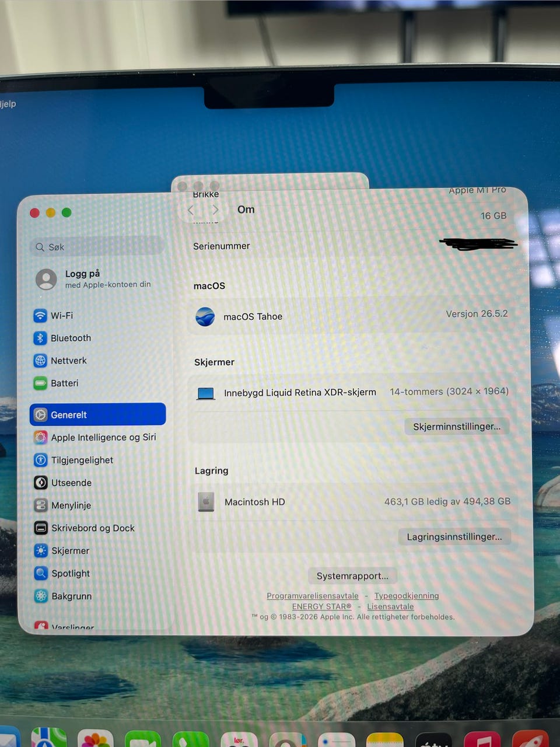This screenshot has height=747, width=560.
Task: Open the Programvarelisensavtale link
Action: (313, 596)
